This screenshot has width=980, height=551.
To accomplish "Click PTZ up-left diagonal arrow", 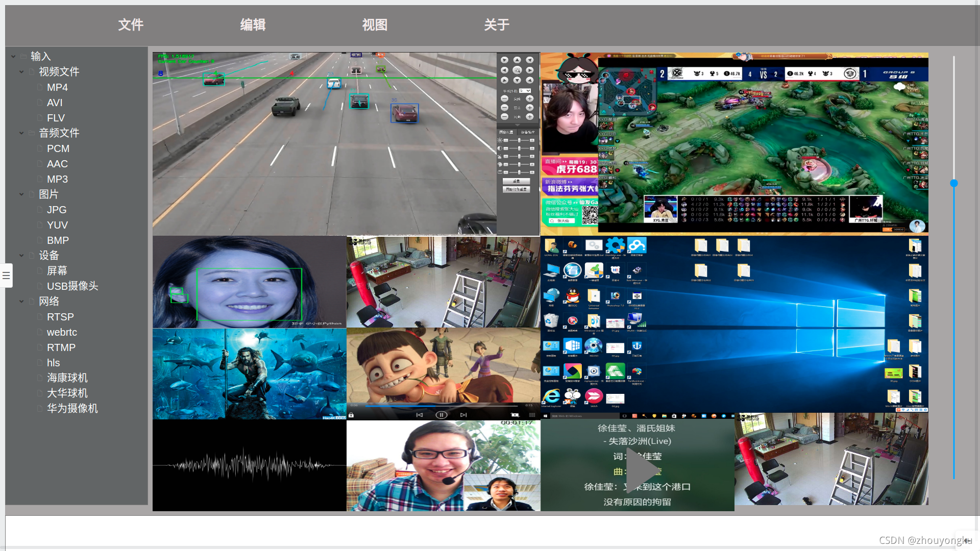I will point(504,60).
